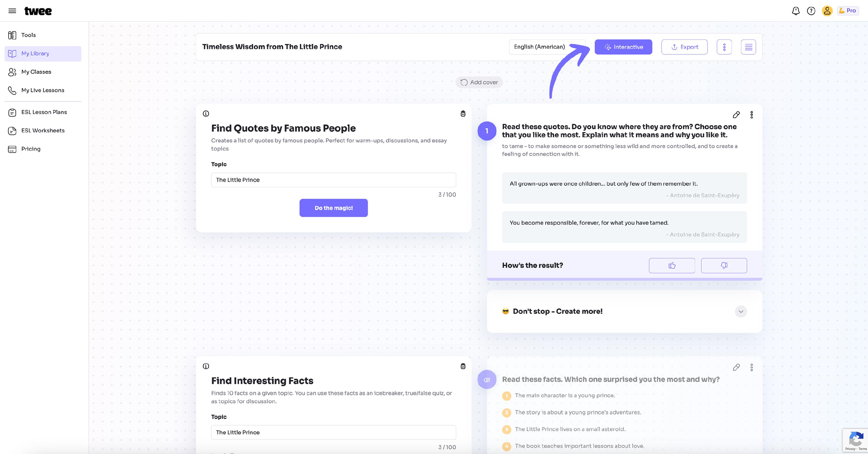Viewport: 868px width, 454px height.
Task: Give thumbs down to the result
Action: pos(724,266)
